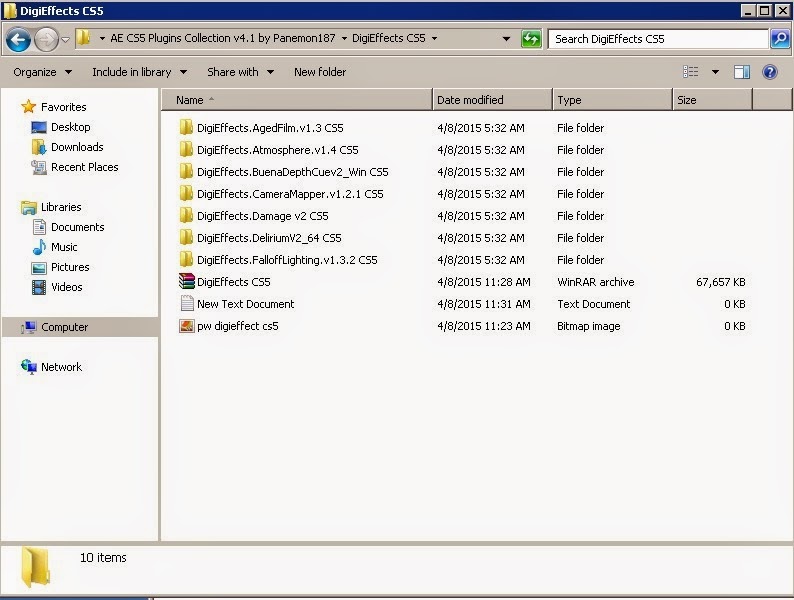794x600 pixels.
Task: Expand dropdown after AE CS5 Plugins Collection breadcrumb
Action: pos(344,38)
